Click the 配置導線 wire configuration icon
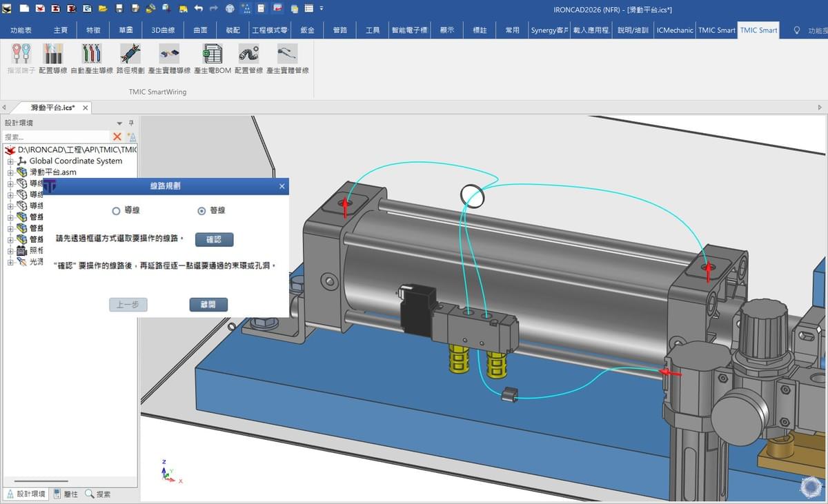Image resolution: width=828 pixels, height=504 pixels. click(53, 54)
